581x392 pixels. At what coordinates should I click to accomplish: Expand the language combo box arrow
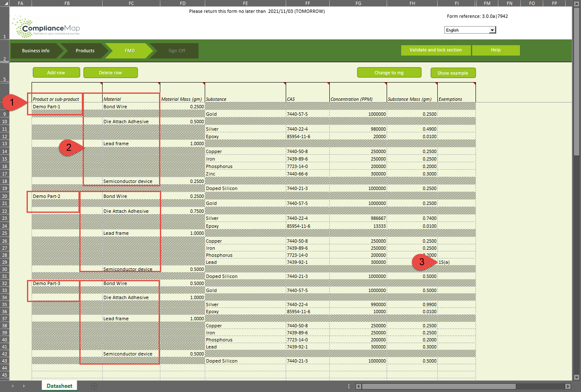[493, 29]
